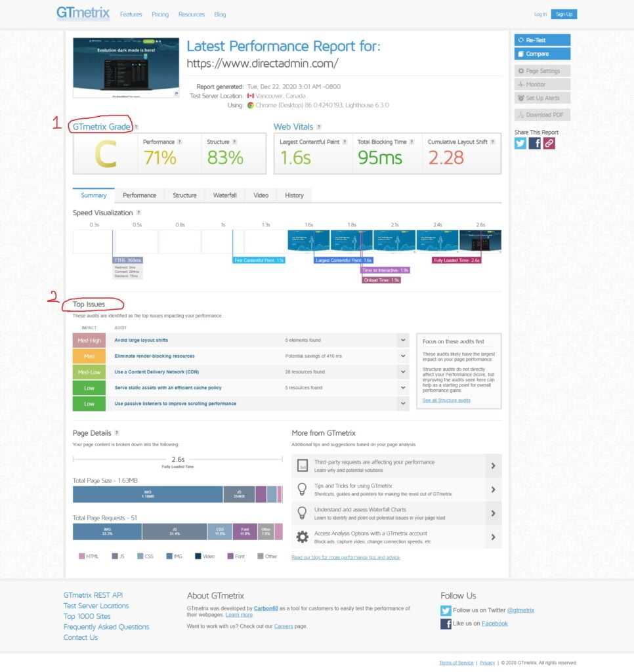Click the @gtmetrix Twitter link

[x=520, y=610]
